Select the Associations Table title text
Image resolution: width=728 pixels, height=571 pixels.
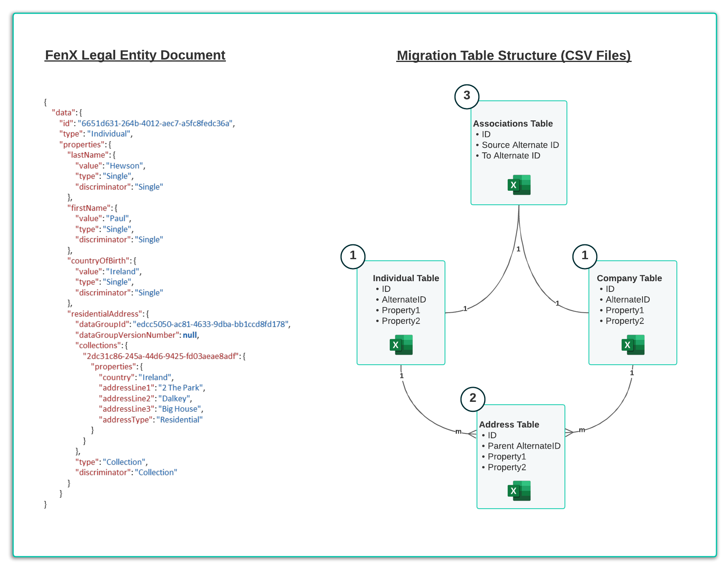point(513,124)
